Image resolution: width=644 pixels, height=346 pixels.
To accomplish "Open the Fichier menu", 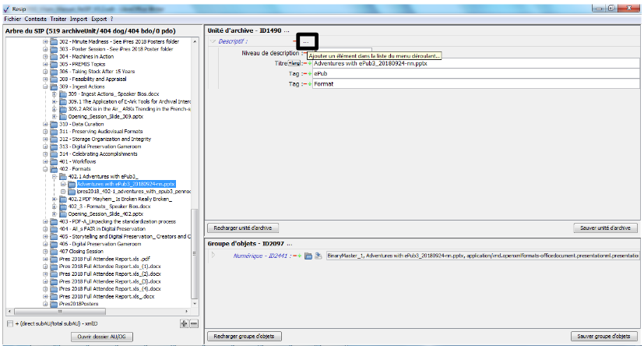I will 12,18.
